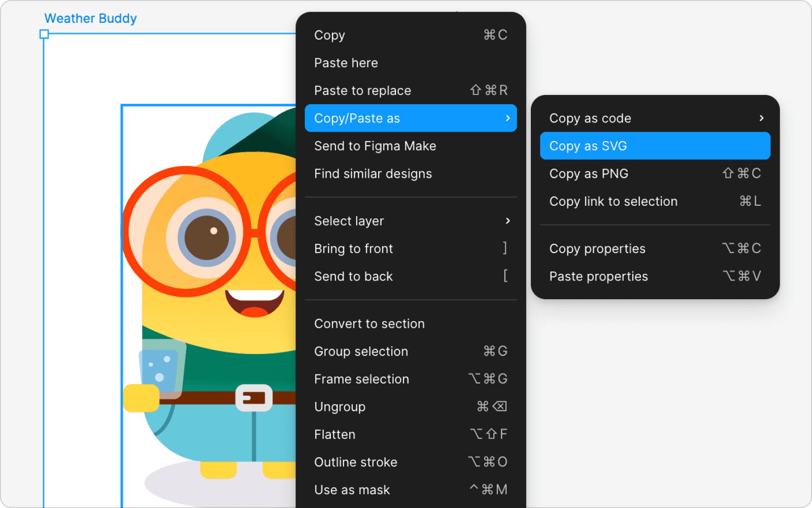Click Send to Figma Make
This screenshot has height=508, width=812.
pyautogui.click(x=411, y=146)
